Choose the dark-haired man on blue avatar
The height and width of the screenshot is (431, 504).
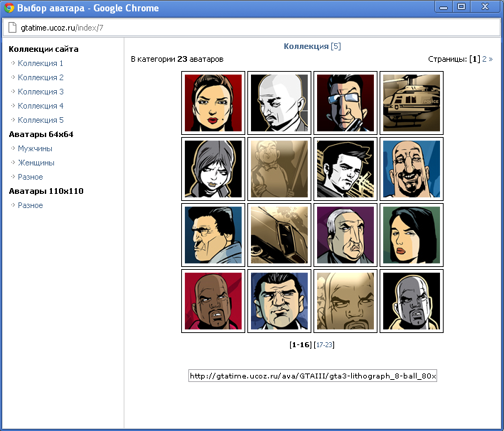[279, 301]
